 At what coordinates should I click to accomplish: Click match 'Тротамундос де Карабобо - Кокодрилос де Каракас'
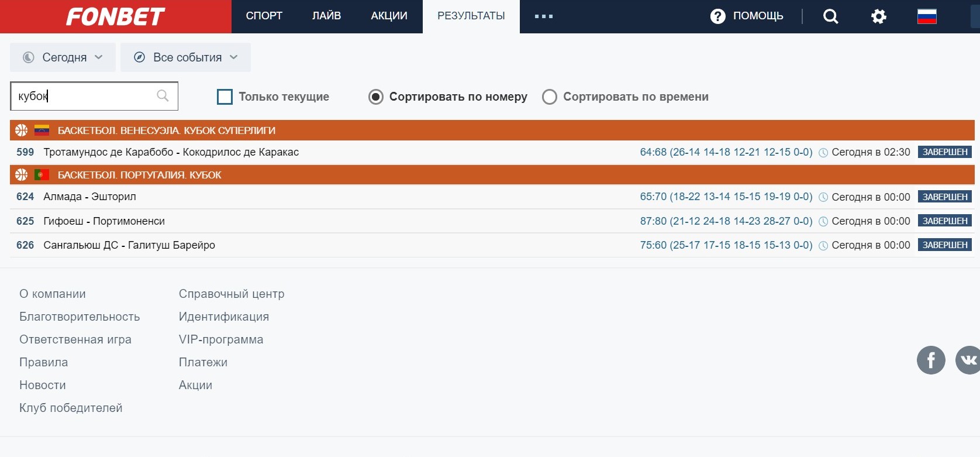pyautogui.click(x=171, y=152)
